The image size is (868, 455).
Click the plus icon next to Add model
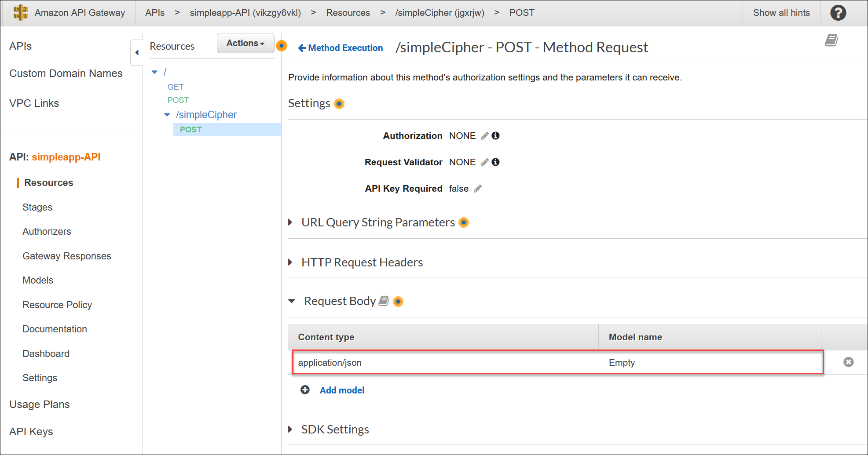point(305,390)
